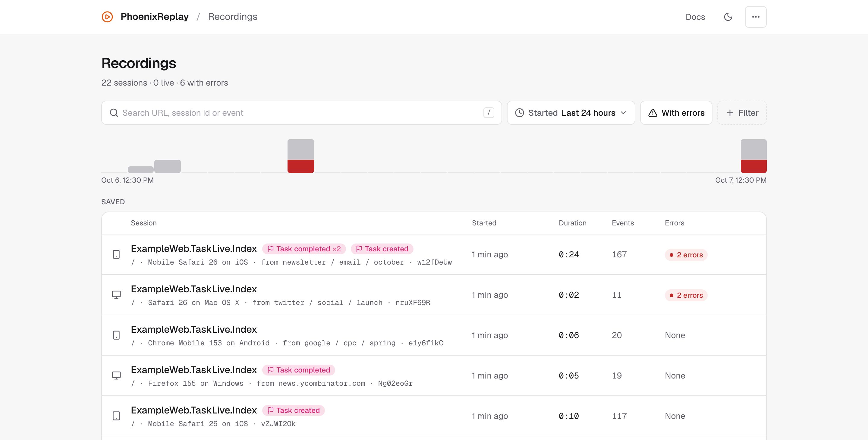Click the magnifier search icon
Image resolution: width=868 pixels, height=440 pixels.
(x=114, y=113)
